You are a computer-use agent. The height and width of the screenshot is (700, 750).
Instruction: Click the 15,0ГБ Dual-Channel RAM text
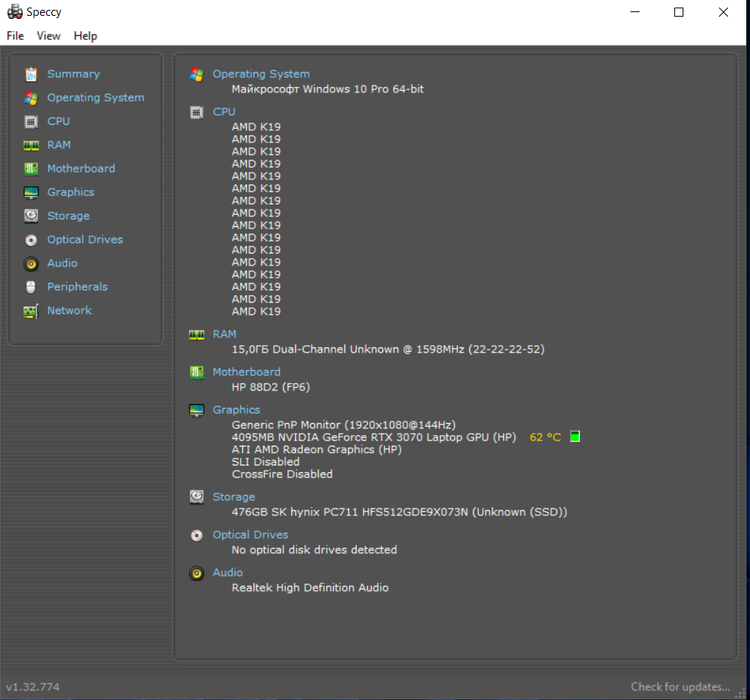pyautogui.click(x=388, y=350)
